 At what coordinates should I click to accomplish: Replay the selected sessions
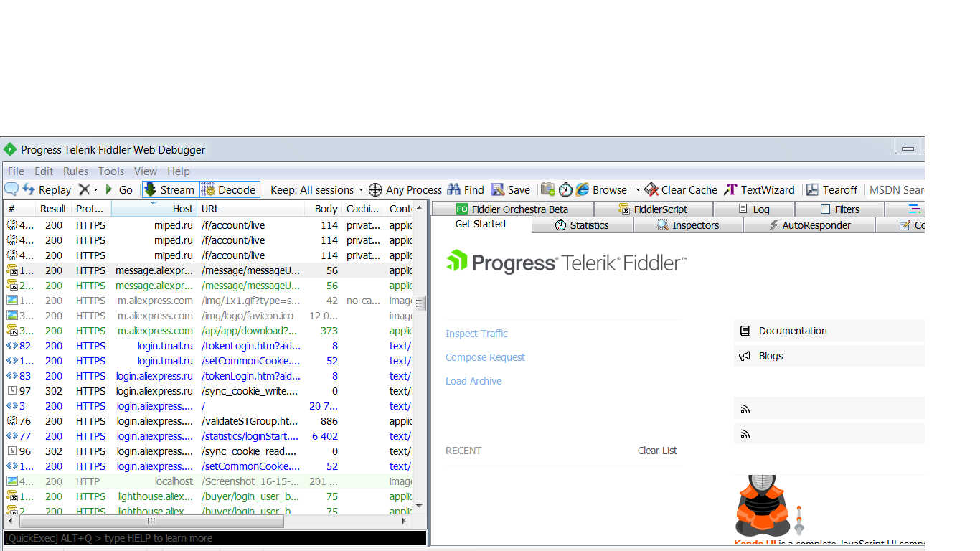pos(47,189)
